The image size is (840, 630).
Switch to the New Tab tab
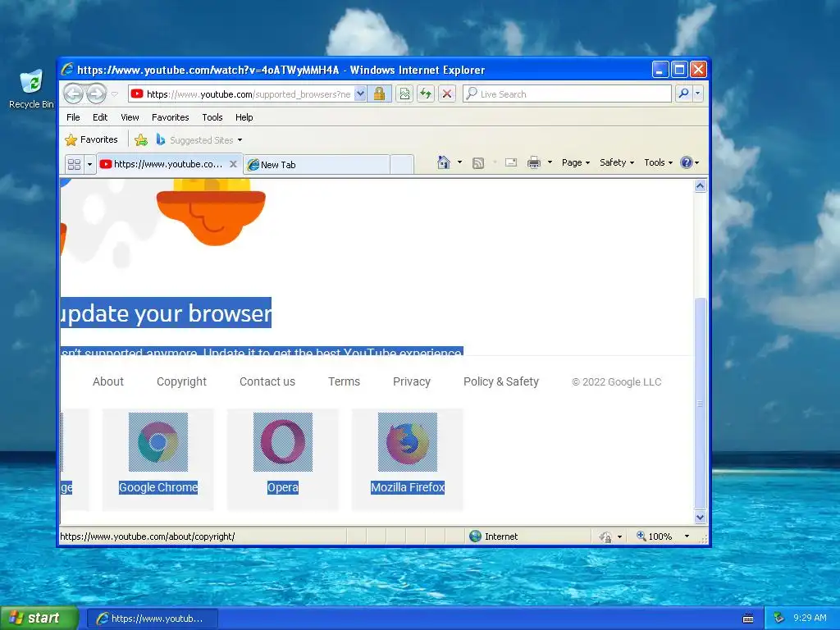tap(316, 164)
